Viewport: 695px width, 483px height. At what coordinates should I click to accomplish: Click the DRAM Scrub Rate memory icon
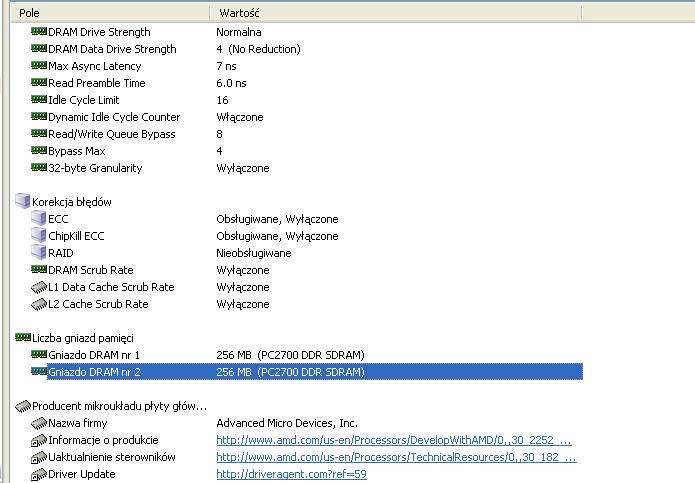pos(39,269)
